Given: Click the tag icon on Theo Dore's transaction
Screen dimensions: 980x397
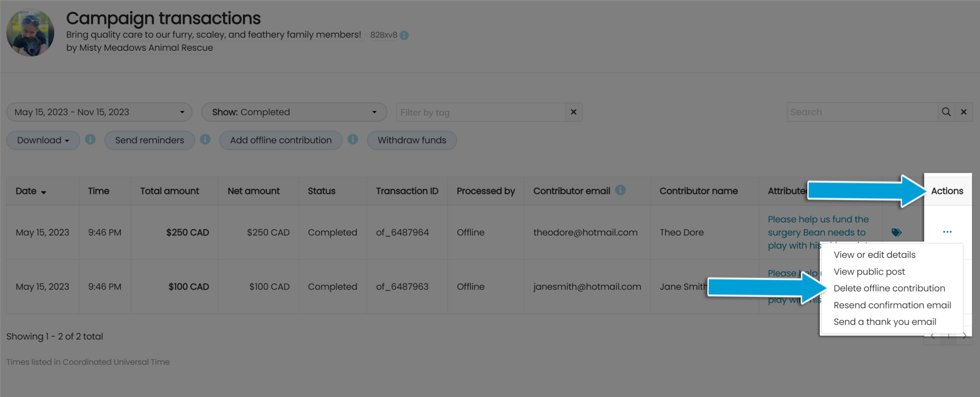Looking at the screenshot, I should pyautogui.click(x=897, y=232).
